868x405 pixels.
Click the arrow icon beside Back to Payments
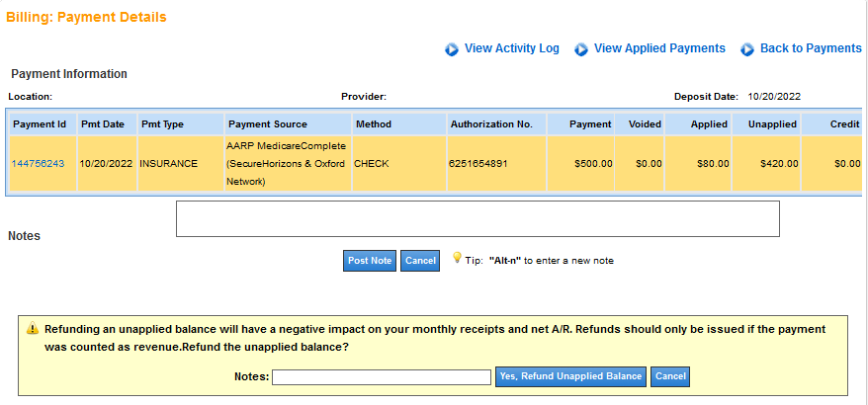[x=747, y=49]
